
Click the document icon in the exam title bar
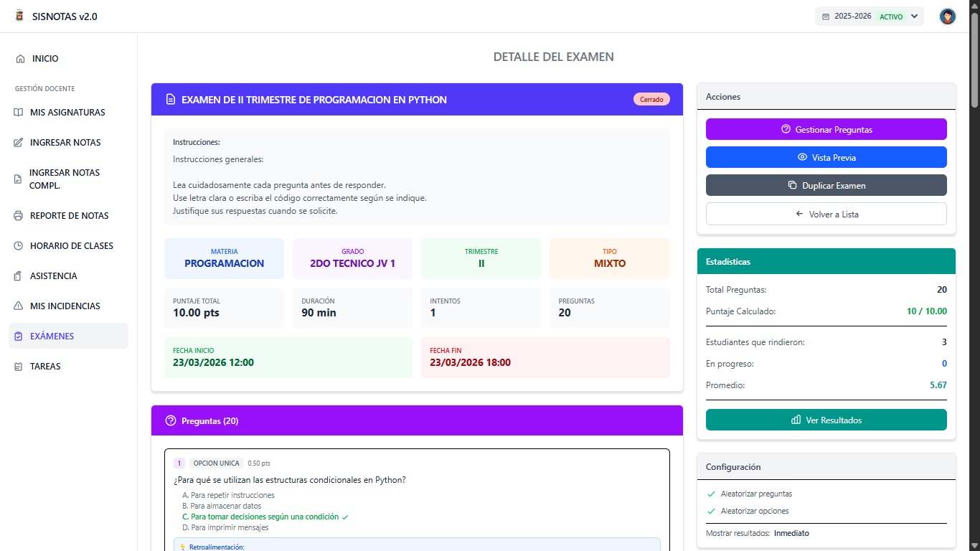[x=171, y=100]
